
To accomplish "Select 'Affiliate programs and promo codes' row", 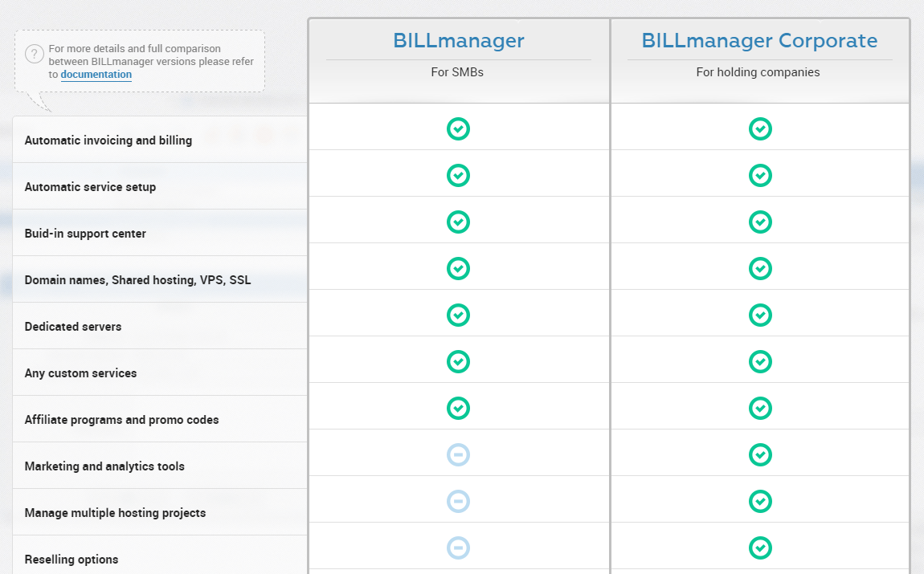I will (x=160, y=418).
